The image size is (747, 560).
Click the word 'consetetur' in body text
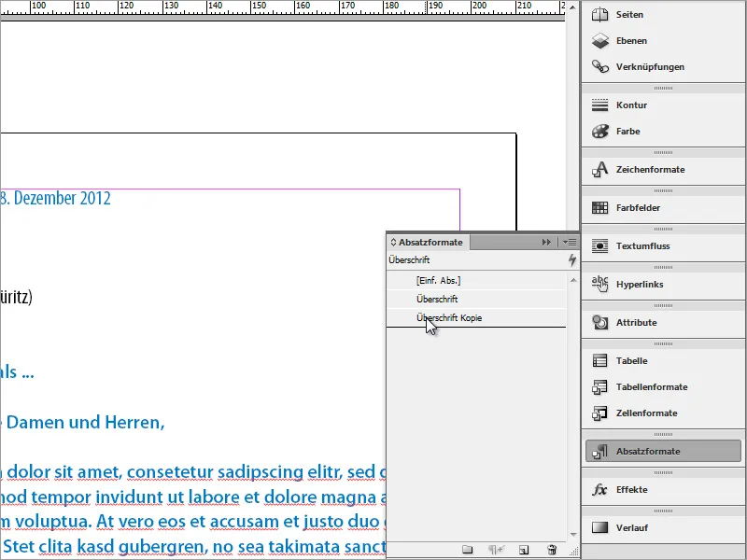click(x=170, y=472)
